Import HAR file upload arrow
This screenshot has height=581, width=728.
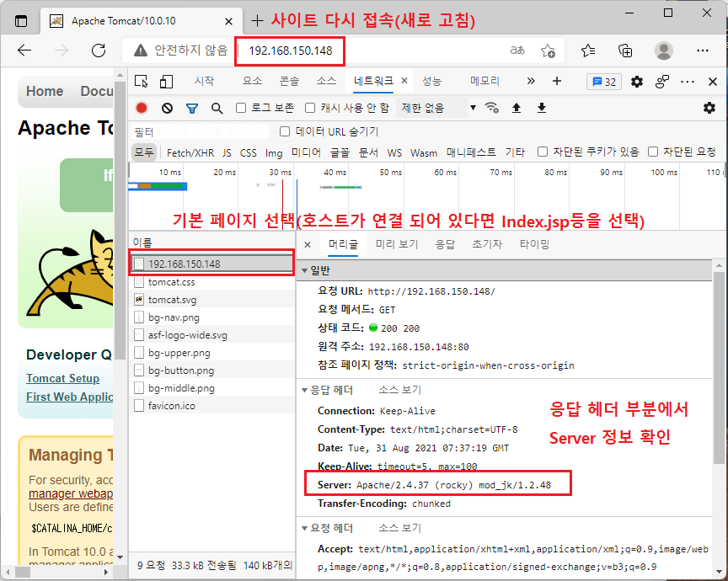point(517,108)
